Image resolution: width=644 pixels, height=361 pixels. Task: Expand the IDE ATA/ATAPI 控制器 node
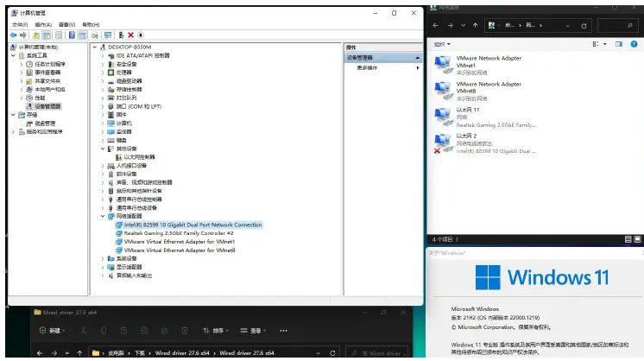[x=103, y=55]
